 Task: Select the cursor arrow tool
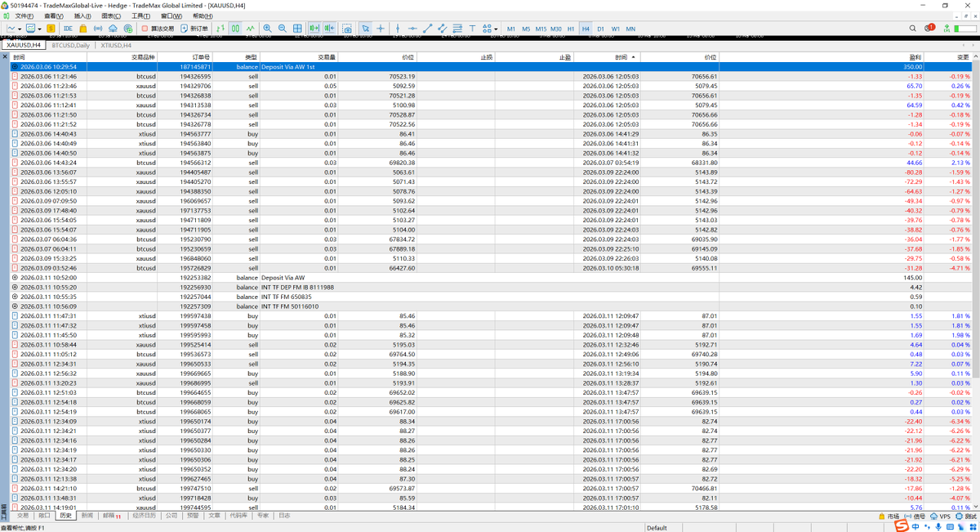[x=366, y=29]
